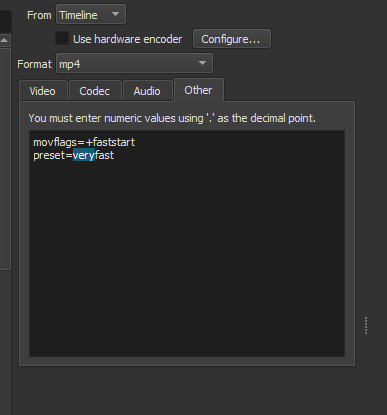The image size is (387, 415).
Task: Select the Other tab
Action: point(199,90)
